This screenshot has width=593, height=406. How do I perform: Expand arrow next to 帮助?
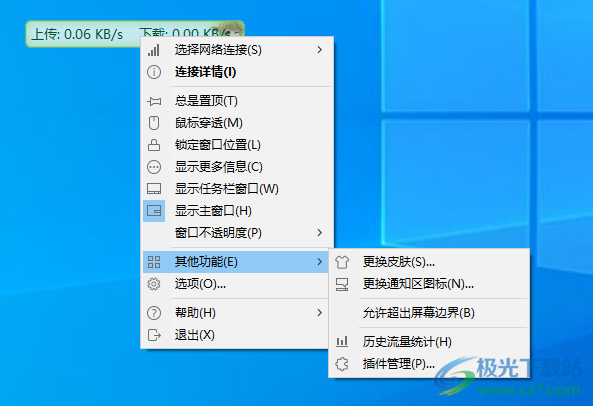pyautogui.click(x=320, y=313)
